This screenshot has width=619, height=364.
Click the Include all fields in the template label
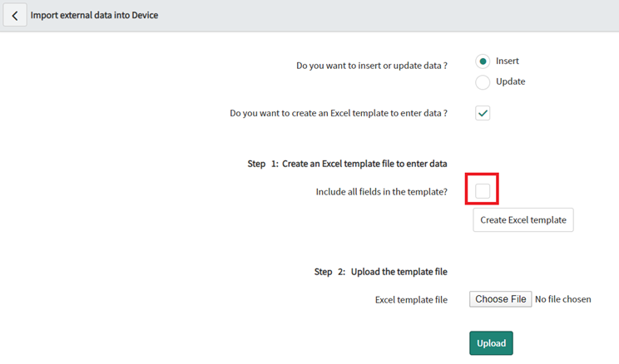tap(381, 192)
